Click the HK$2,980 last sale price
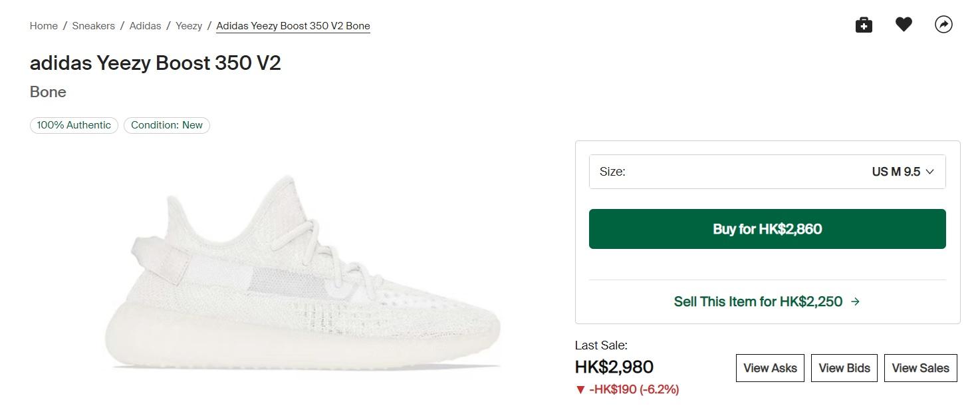Image resolution: width=980 pixels, height=406 pixels. [x=614, y=367]
